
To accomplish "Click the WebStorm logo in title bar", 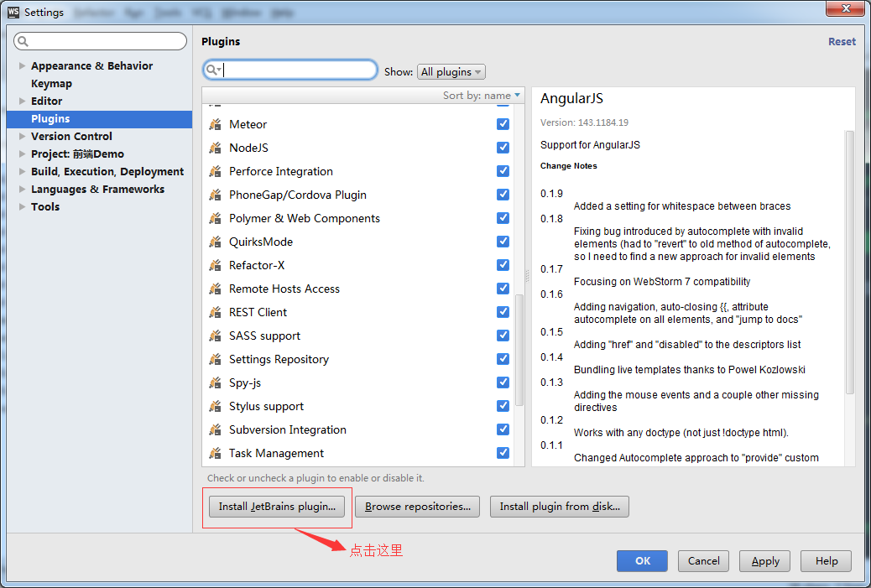I will [x=13, y=12].
